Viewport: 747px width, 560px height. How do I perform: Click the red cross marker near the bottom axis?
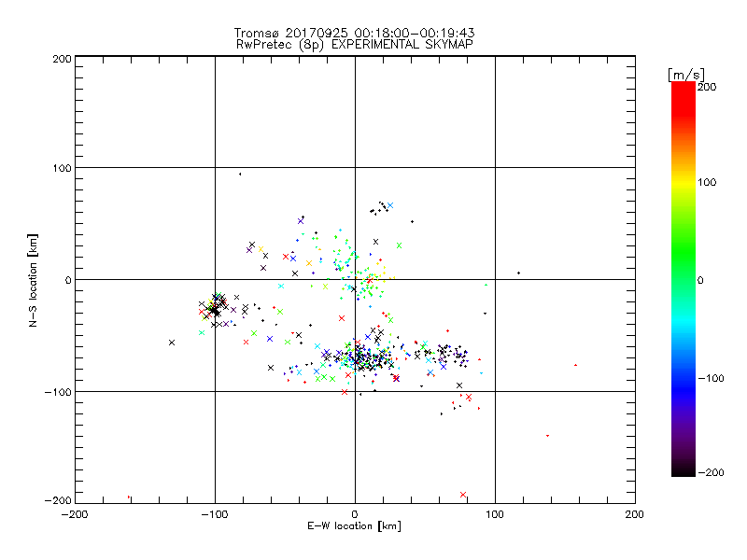(x=463, y=495)
